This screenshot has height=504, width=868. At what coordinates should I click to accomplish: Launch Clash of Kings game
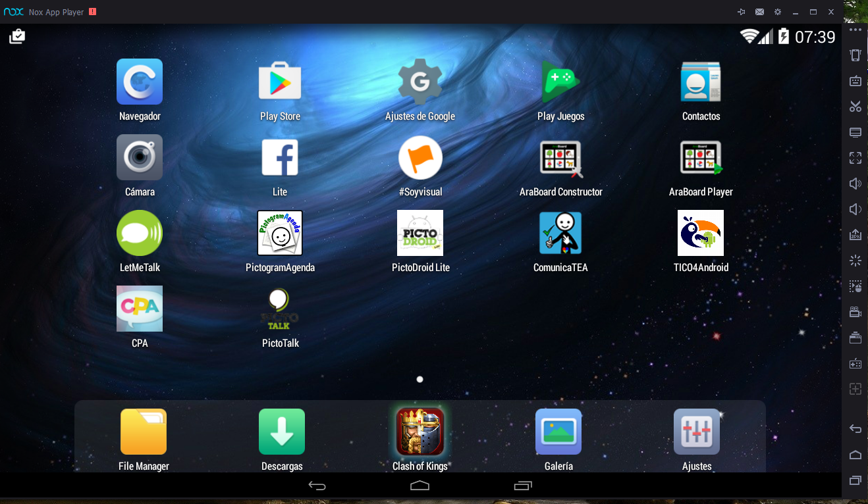coord(420,432)
